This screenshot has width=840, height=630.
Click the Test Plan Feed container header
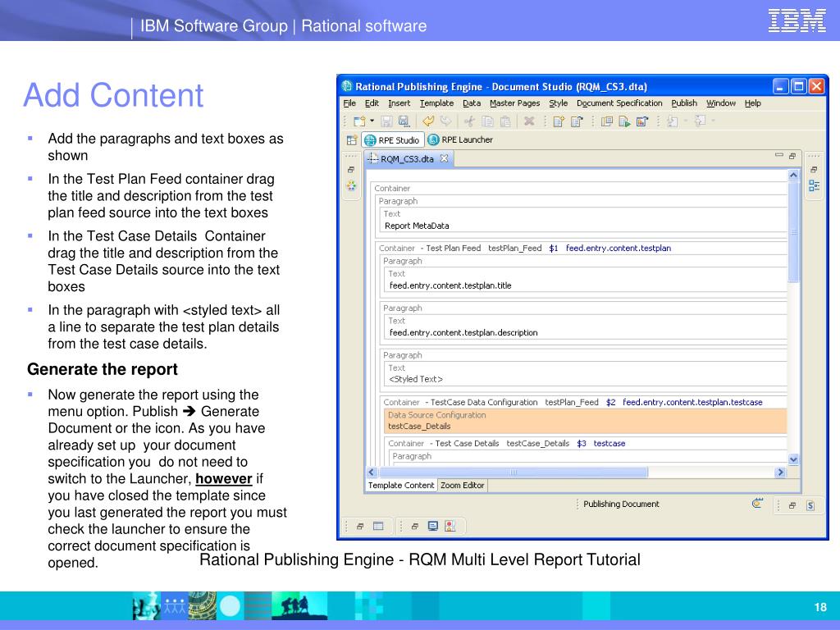pyautogui.click(x=525, y=249)
